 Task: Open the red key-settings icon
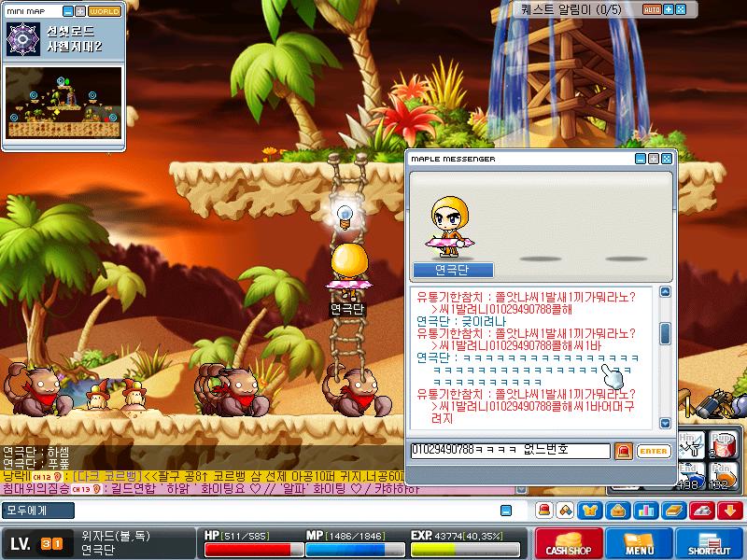click(702, 511)
